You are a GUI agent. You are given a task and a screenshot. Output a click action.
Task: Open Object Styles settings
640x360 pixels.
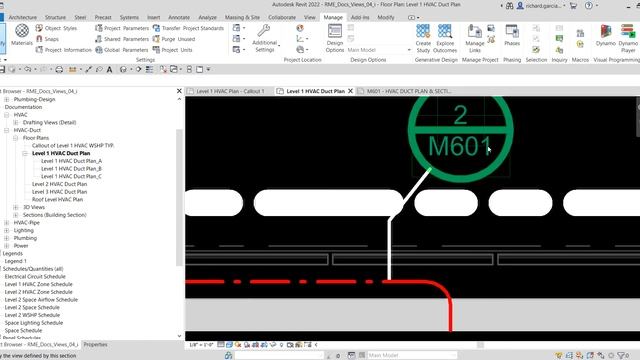click(56, 28)
